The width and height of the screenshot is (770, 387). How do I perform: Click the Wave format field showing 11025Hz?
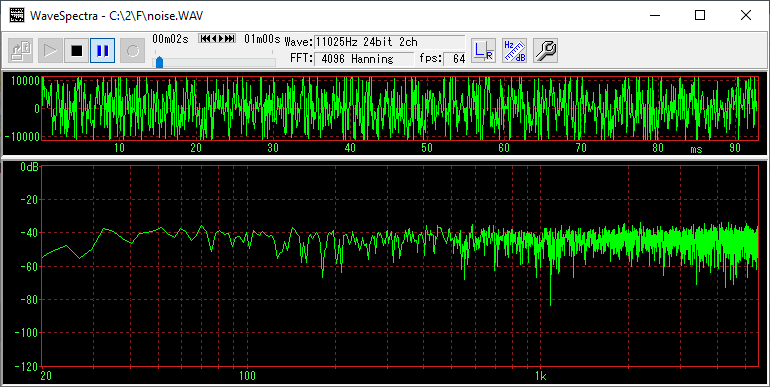(389, 42)
